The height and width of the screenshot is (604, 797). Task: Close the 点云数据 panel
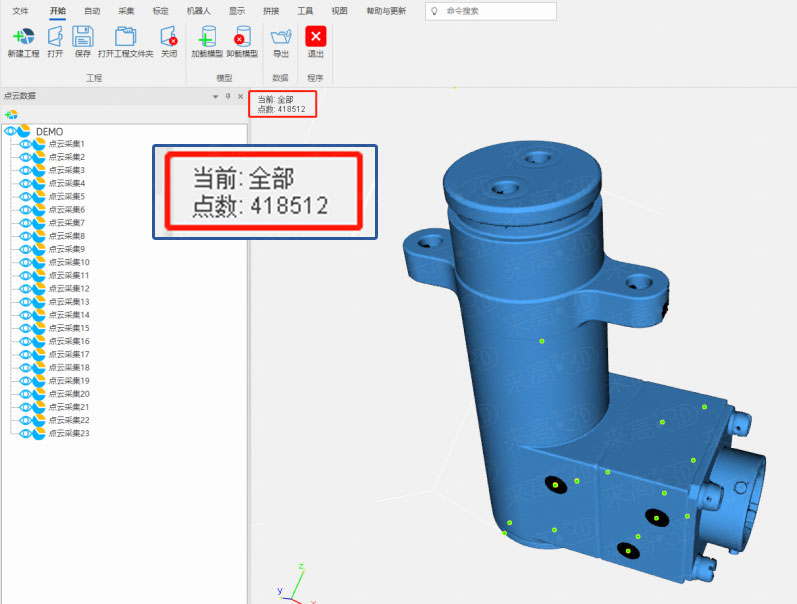pos(240,96)
